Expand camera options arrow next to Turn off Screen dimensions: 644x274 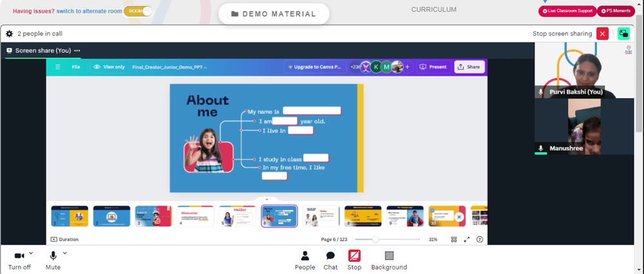click(x=31, y=253)
